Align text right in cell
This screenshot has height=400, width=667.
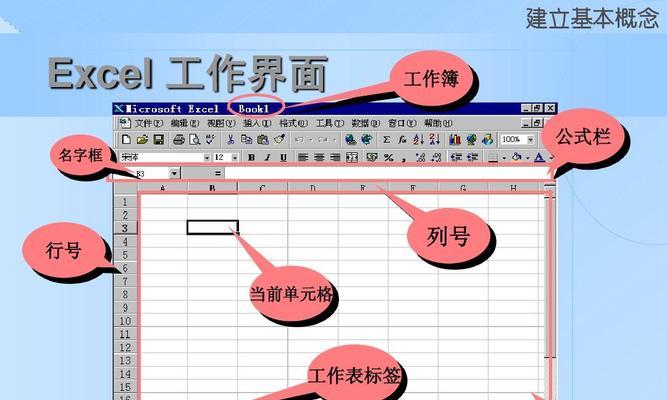coord(335,157)
